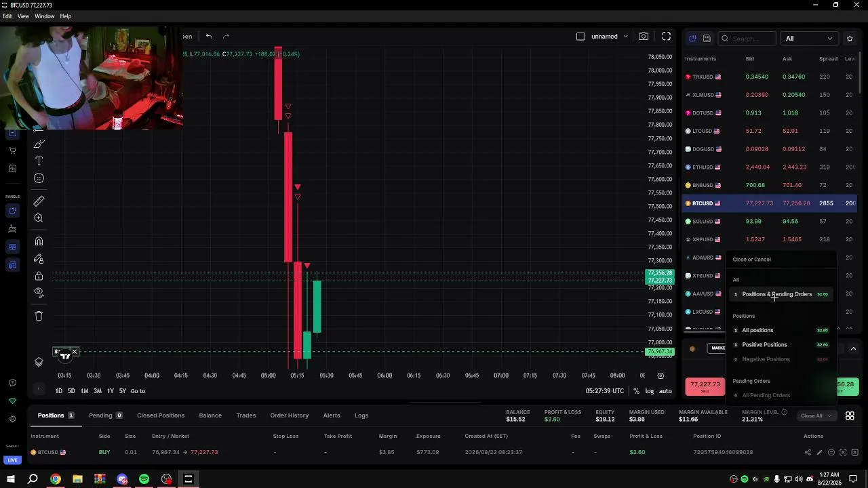Click the instrument search field
Image resolution: width=868 pixels, height=488 pixels.
(747, 39)
